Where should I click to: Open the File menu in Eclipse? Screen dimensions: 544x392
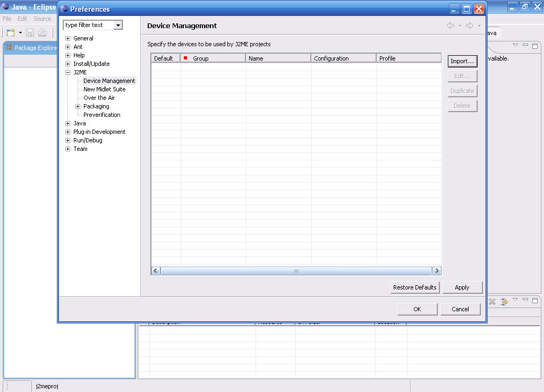(7, 19)
